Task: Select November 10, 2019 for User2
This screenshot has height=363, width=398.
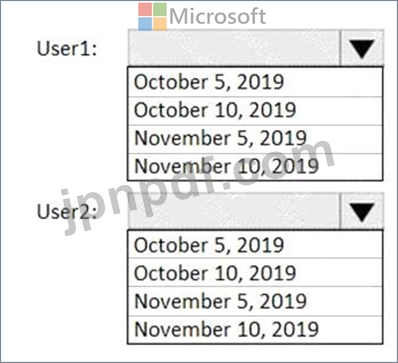Action: point(255,329)
